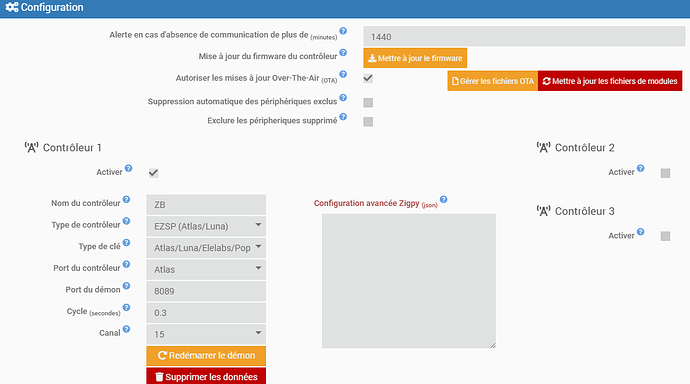The width and height of the screenshot is (690, 384).
Task: Focus Cycle field showing 0.3
Action: point(206,313)
